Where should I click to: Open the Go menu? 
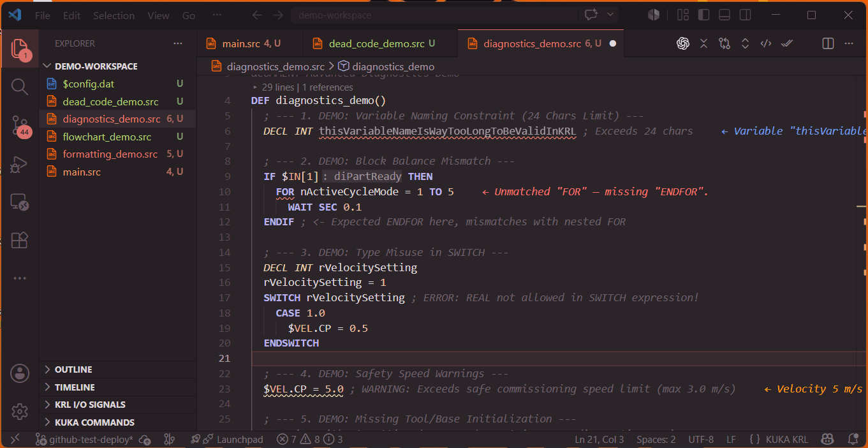tap(189, 15)
